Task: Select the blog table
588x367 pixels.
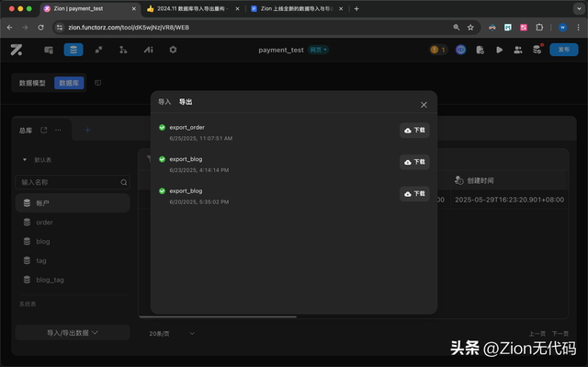Action: tap(73, 241)
